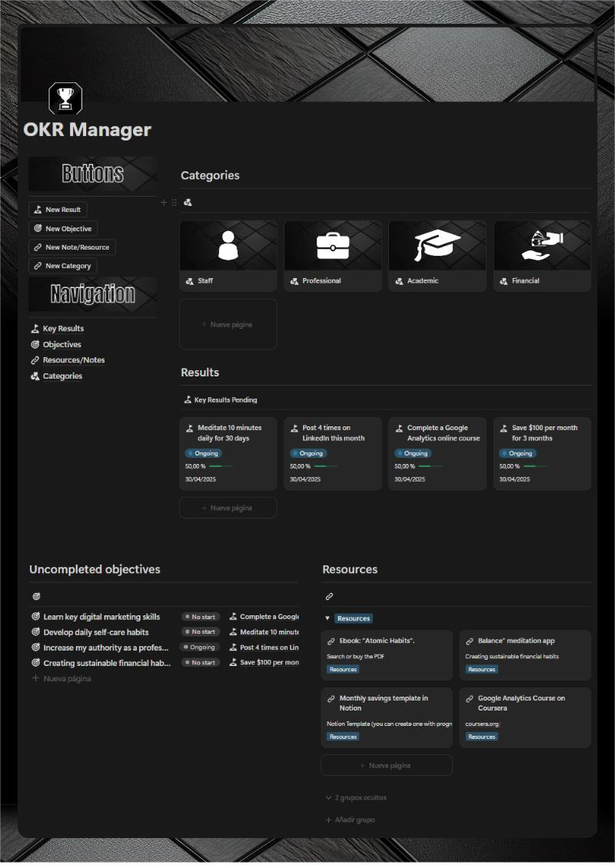Image resolution: width=615 pixels, height=868 pixels.
Task: Open Key Results navigation link
Action: (58, 328)
